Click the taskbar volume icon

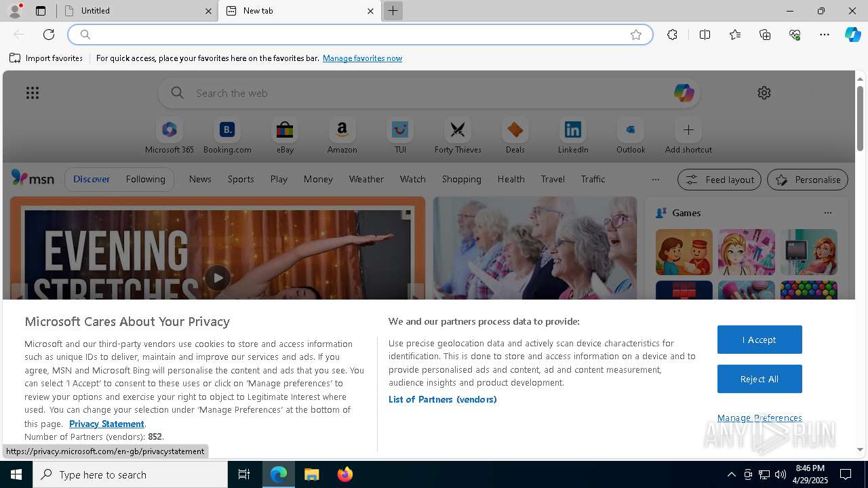pyautogui.click(x=781, y=474)
